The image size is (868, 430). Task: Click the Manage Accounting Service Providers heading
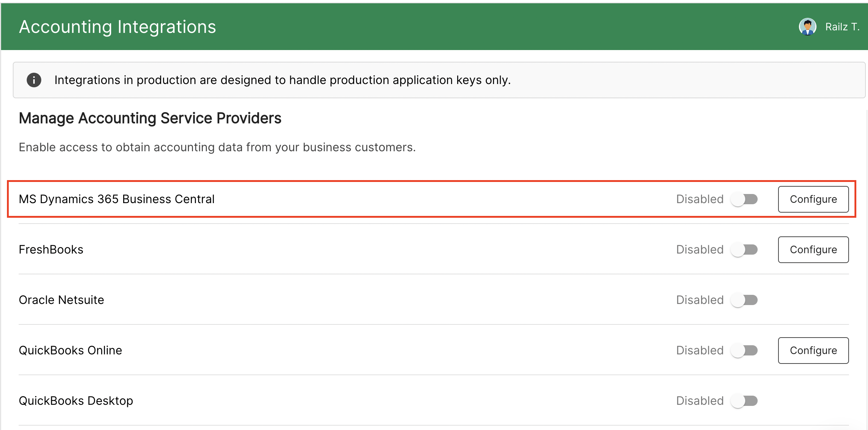click(150, 118)
